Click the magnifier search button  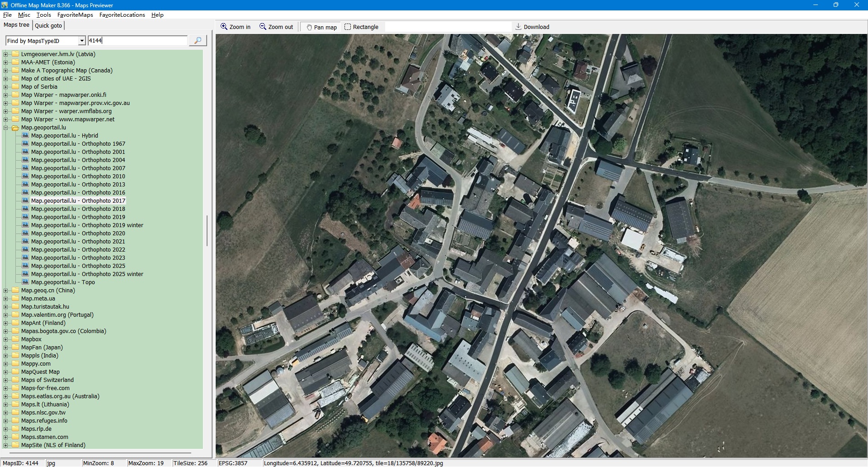coord(198,41)
